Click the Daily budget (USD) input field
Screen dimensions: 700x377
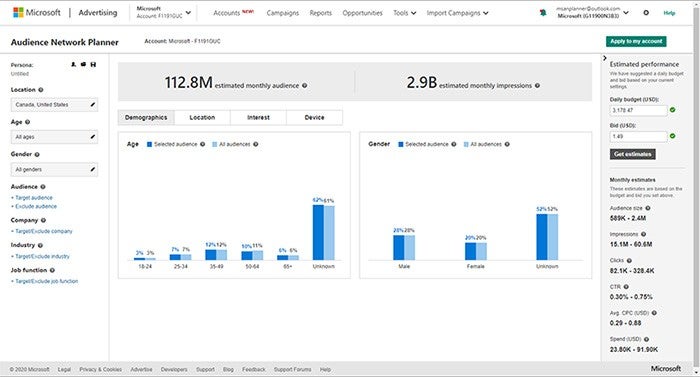coord(638,110)
